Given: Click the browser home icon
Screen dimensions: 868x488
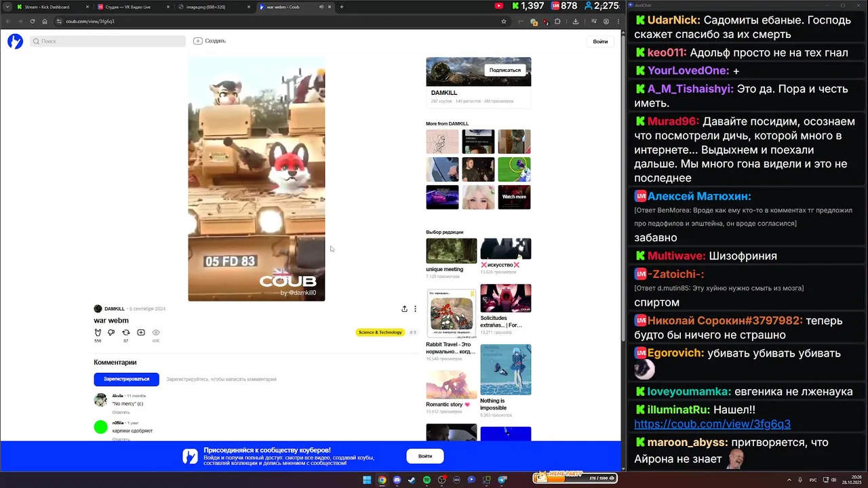Looking at the screenshot, I should [45, 21].
